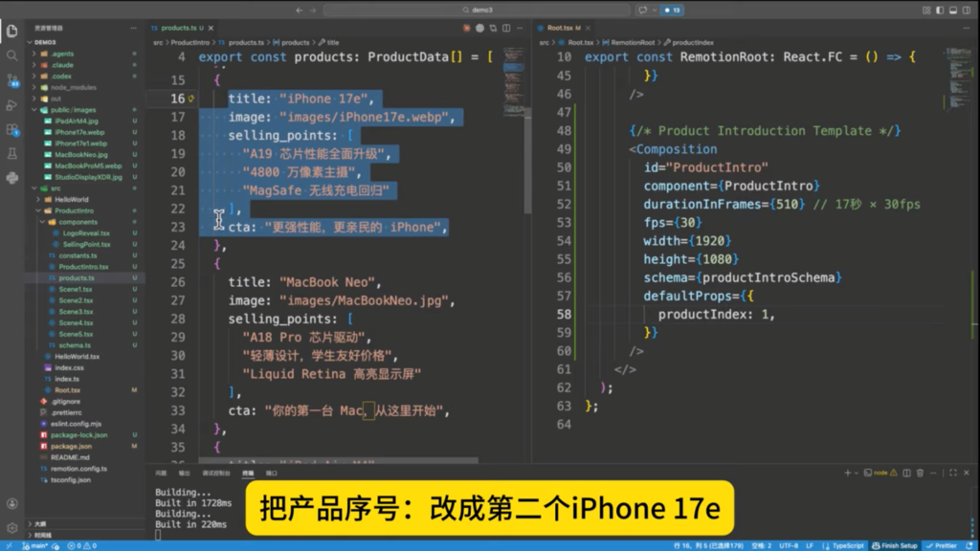Open iPhone17e.webp in the explorer
This screenshot has width=980, height=551.
coord(81,132)
